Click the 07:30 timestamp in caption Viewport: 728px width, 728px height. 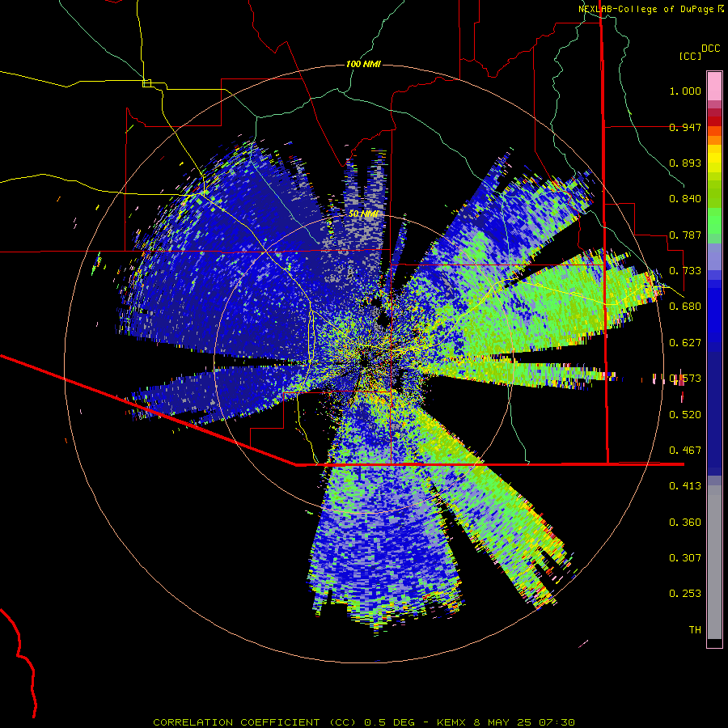tap(557, 722)
